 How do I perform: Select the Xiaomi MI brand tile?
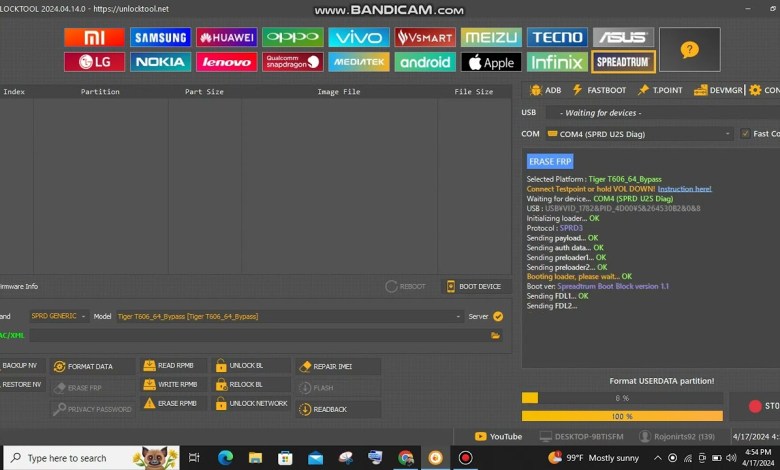pos(94,37)
